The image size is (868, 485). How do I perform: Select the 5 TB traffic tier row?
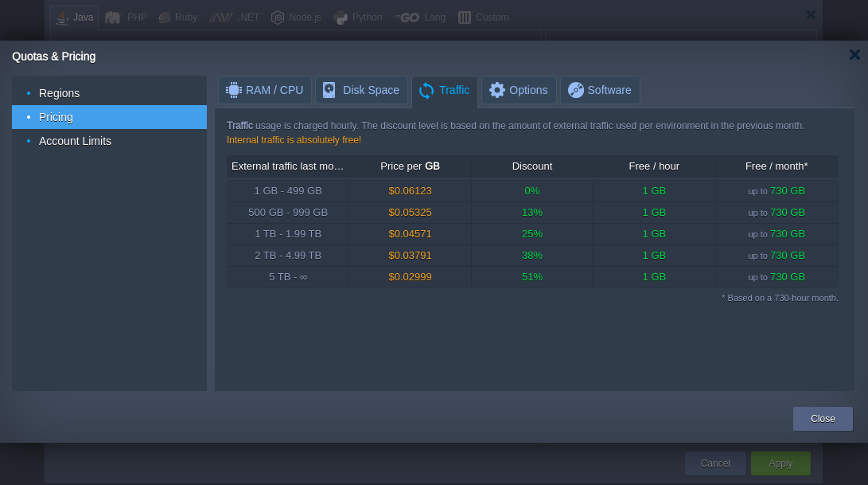point(288,276)
